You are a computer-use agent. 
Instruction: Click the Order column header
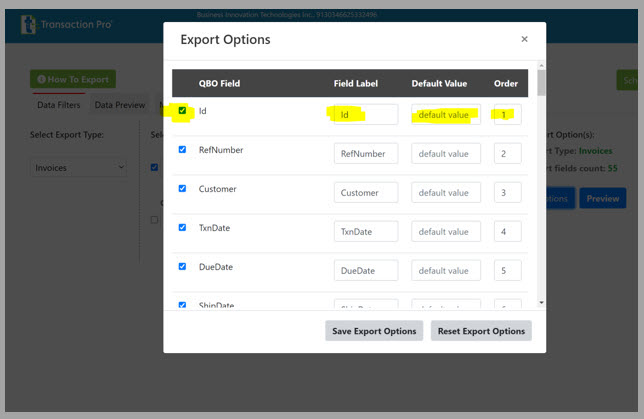(506, 83)
